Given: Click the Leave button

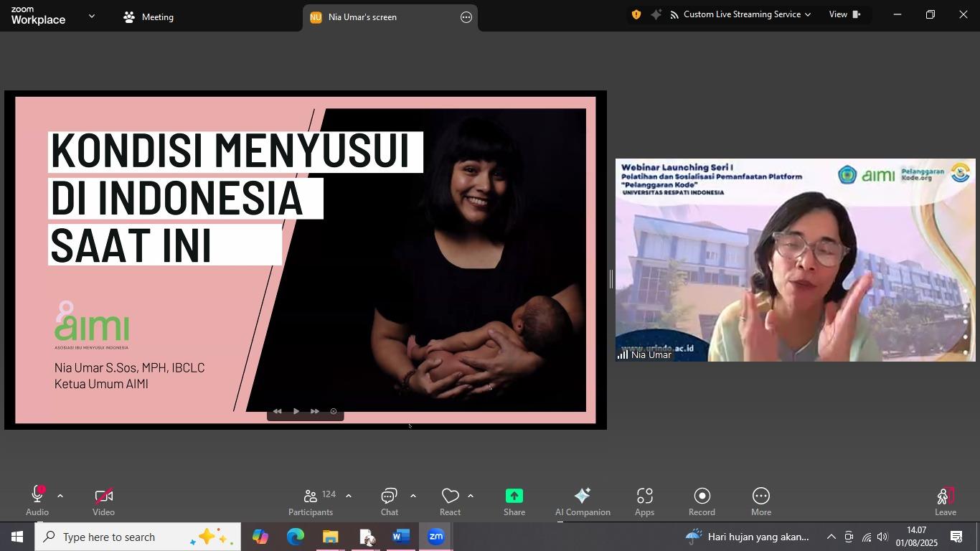Looking at the screenshot, I should pyautogui.click(x=945, y=500).
